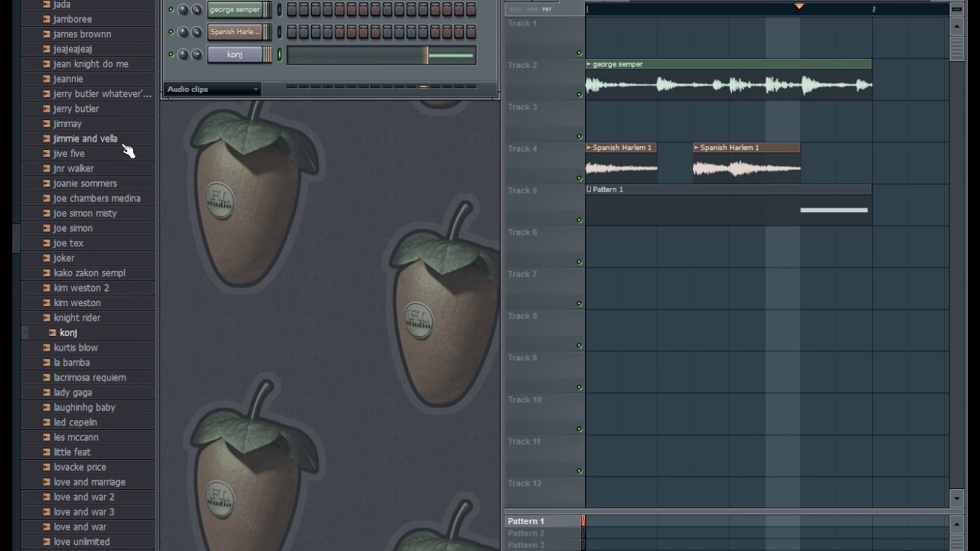Click playlist vertical scrollbar handle
Screen dimensions: 980x551
click(956, 48)
